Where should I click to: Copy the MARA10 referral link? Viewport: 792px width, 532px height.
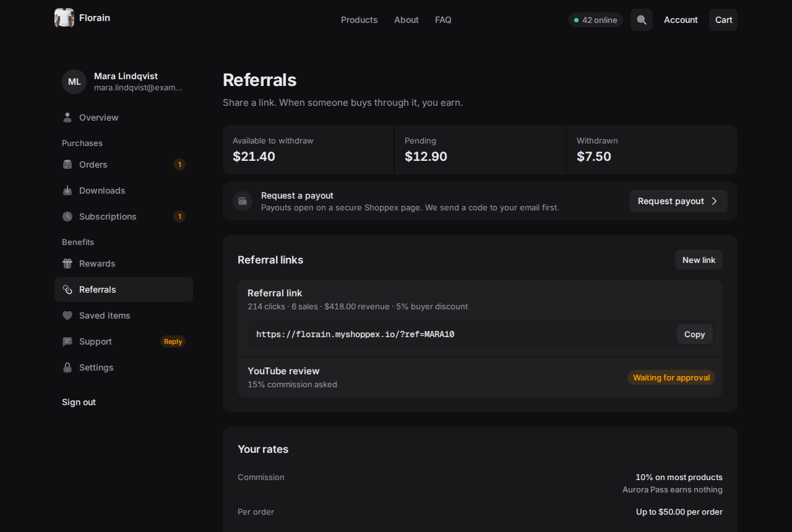tap(694, 334)
